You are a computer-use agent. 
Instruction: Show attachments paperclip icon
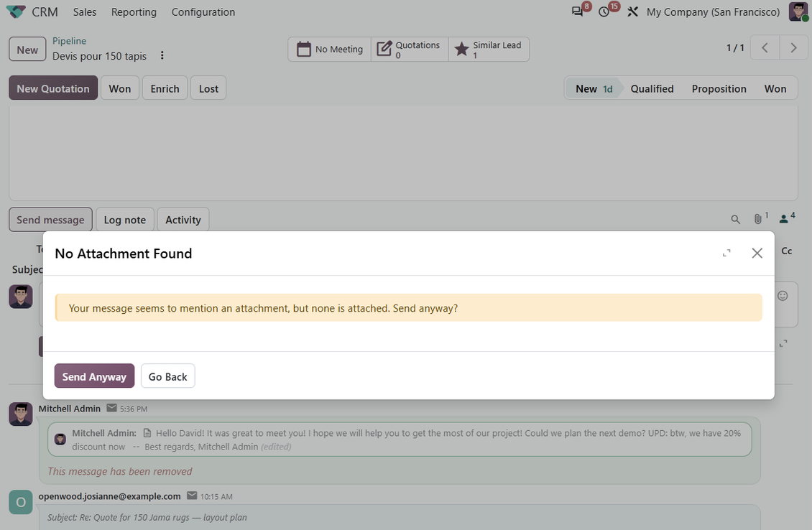[760, 218]
